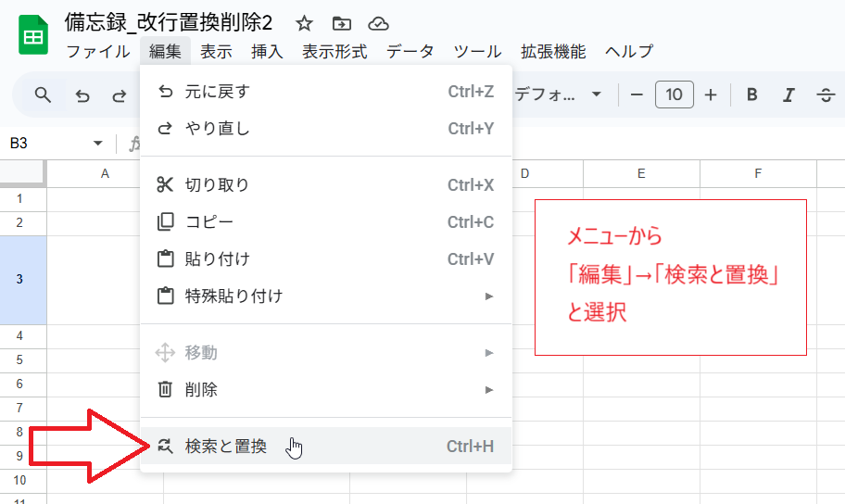Toggle bold formatting

[x=751, y=94]
